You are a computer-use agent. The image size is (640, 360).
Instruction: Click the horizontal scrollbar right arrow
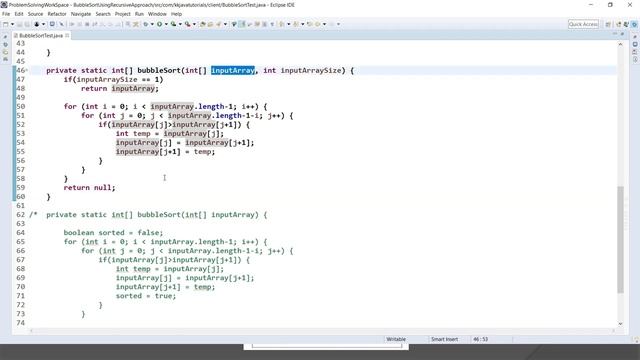(614, 330)
